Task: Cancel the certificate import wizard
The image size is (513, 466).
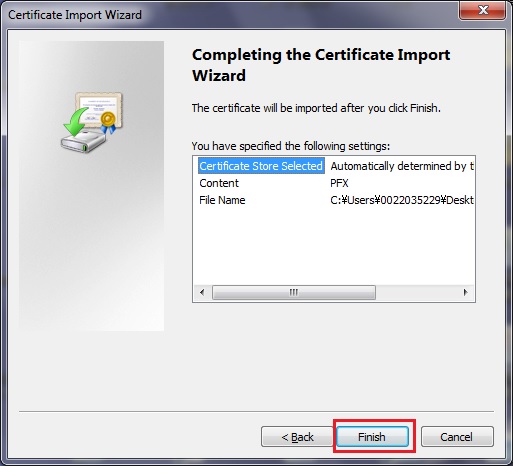Action: click(457, 436)
